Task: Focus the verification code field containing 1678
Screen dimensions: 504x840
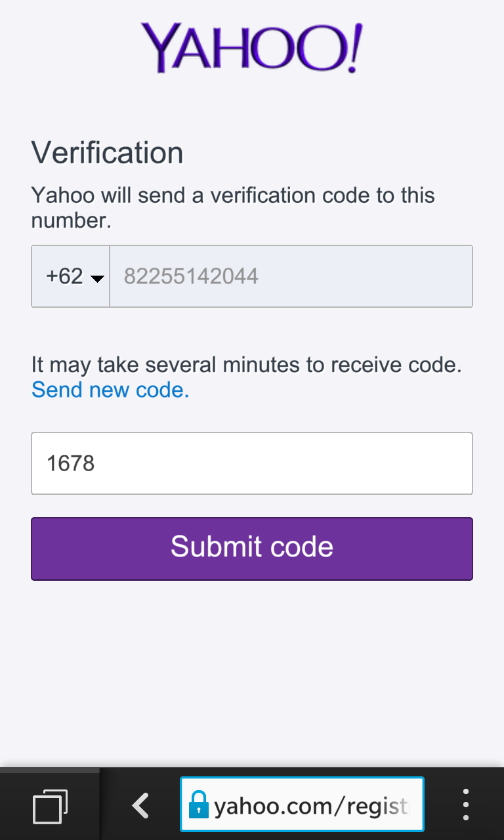Action: (251, 463)
